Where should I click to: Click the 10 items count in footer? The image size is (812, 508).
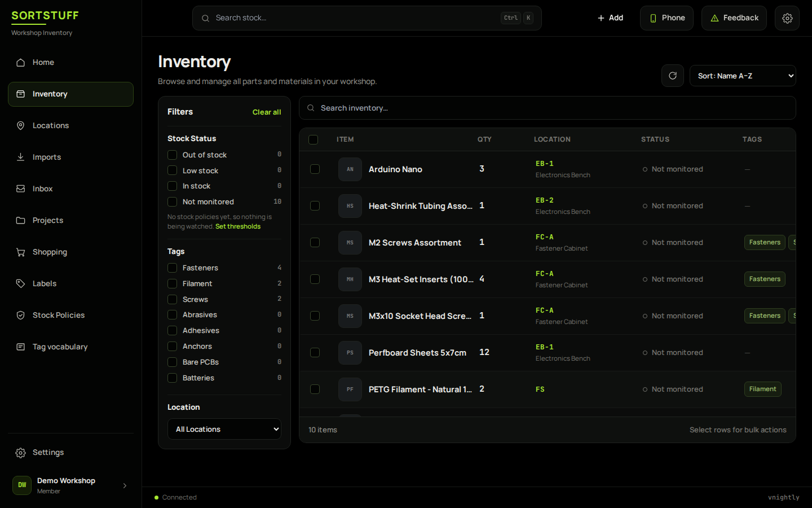pos(323,430)
